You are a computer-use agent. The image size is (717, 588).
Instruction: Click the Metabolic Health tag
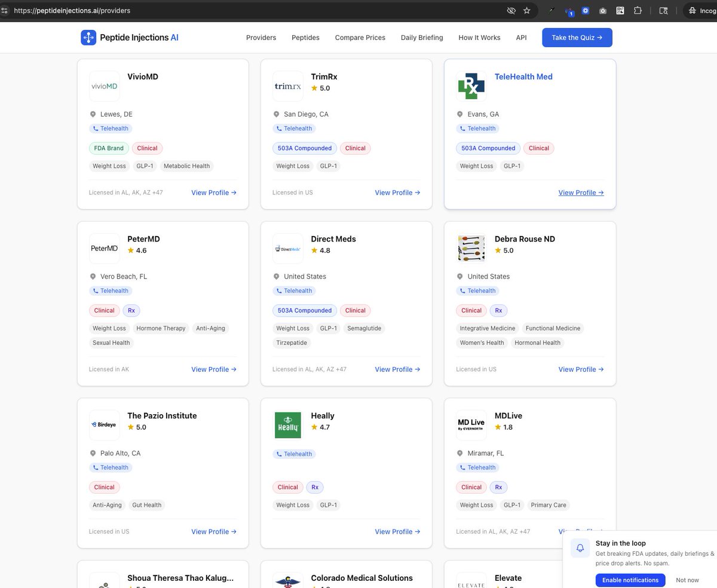click(x=186, y=166)
